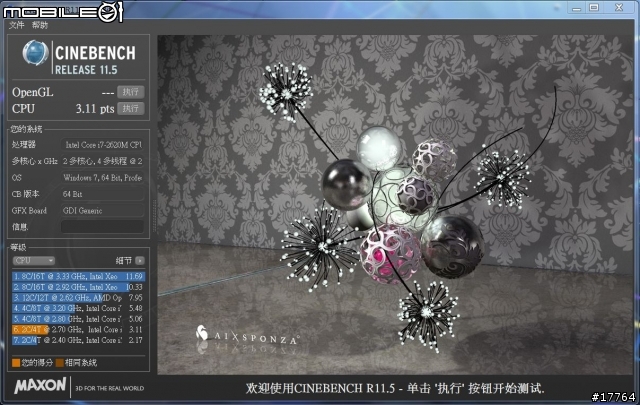Click the 信息 info input field
Screen dimensions: 640x405
point(102,227)
